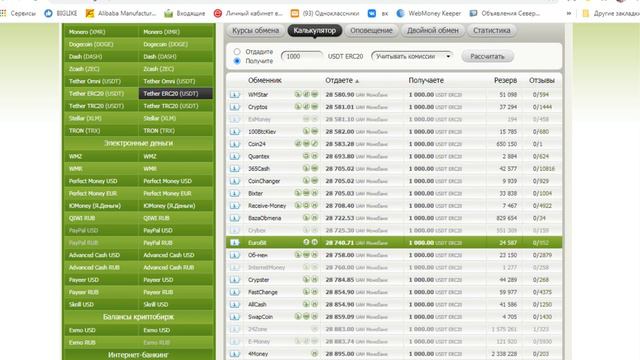Click the Отзывы column header

pyautogui.click(x=542, y=80)
